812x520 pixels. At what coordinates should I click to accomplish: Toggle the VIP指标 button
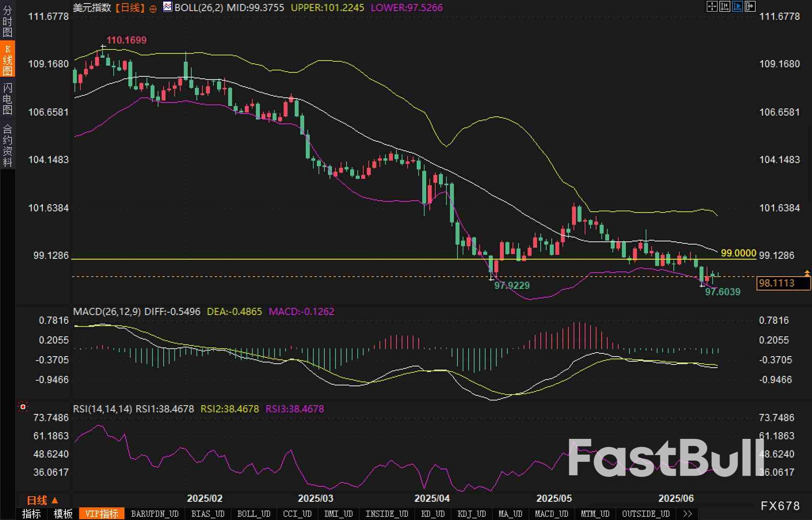pos(102,514)
